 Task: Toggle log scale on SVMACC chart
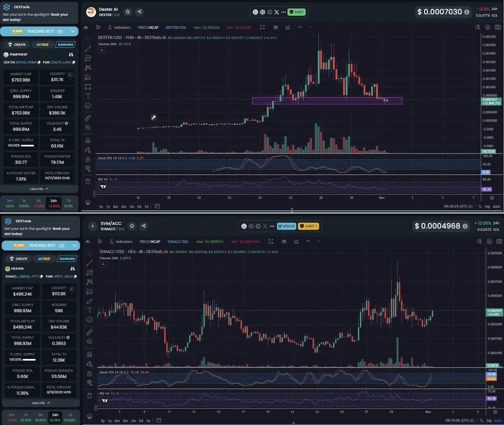click(489, 420)
